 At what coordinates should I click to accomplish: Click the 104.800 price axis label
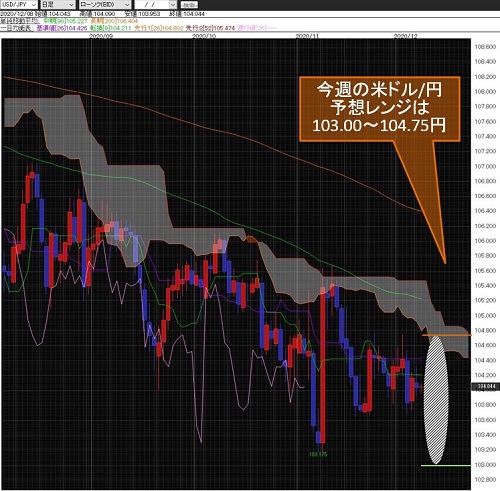485,330
